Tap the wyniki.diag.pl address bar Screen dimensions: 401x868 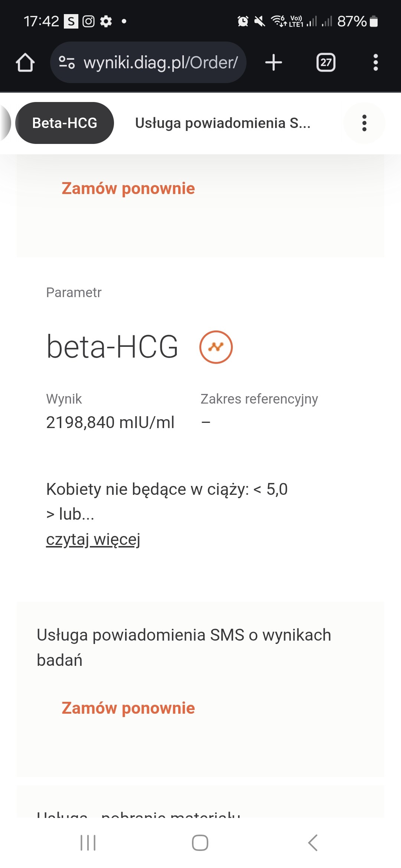pos(160,62)
